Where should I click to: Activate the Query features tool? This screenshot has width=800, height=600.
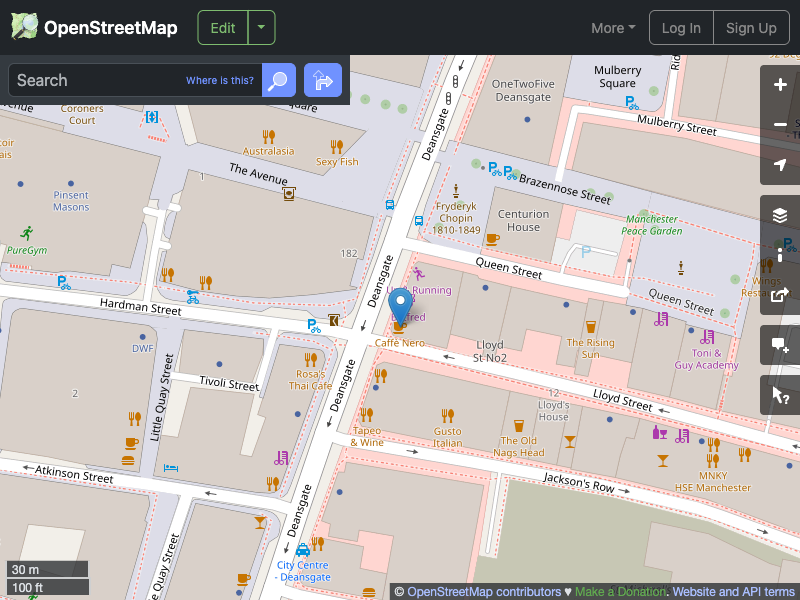(779, 394)
